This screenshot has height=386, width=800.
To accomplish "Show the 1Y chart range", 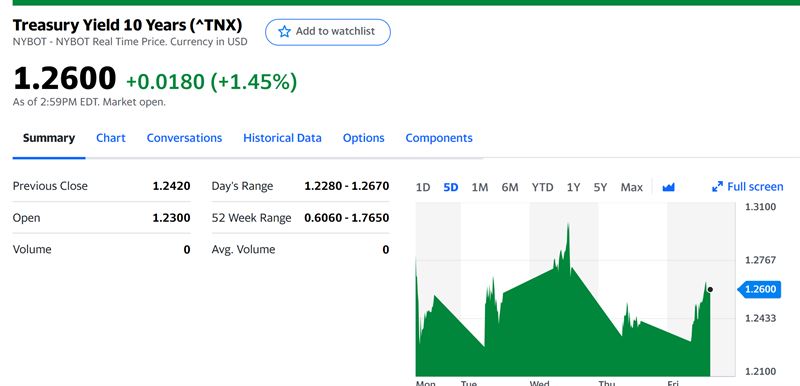I will pos(573,187).
